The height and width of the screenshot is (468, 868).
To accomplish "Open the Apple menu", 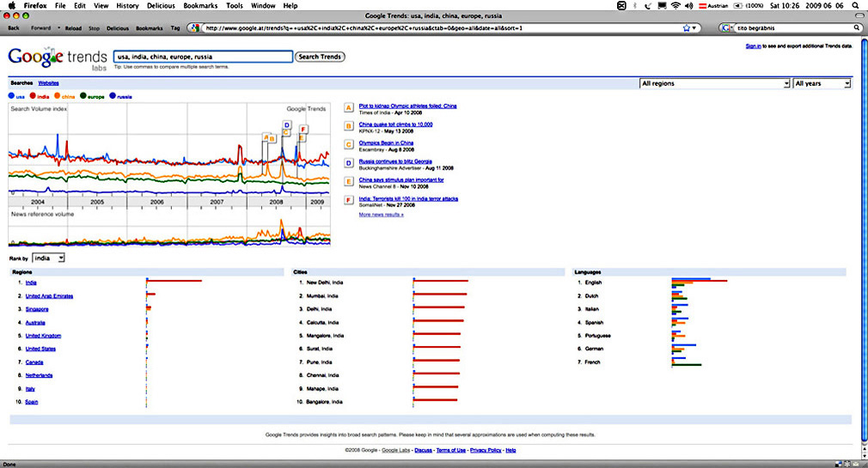I will (x=12, y=5).
